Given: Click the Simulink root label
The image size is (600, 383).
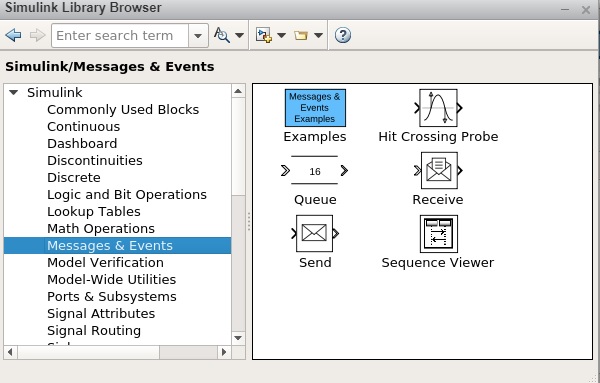Looking at the screenshot, I should coord(55,92).
